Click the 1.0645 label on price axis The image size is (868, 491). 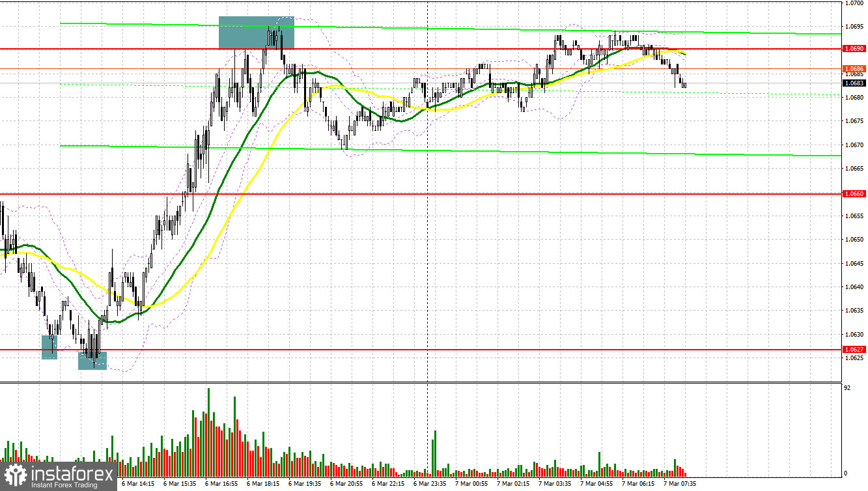854,264
